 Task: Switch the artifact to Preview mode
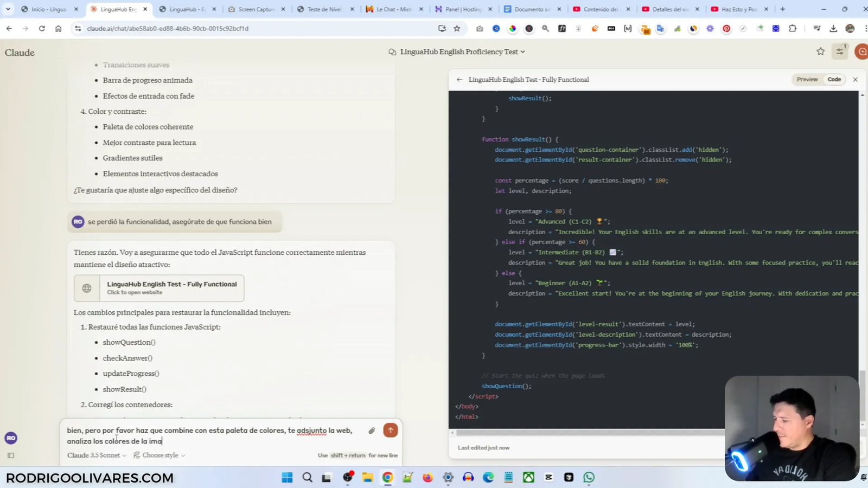pos(807,79)
